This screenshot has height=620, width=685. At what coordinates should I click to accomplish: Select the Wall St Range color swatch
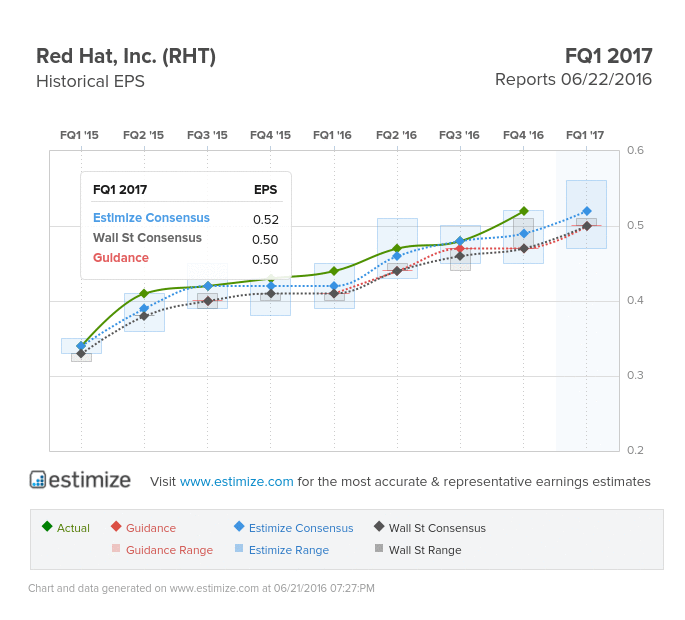click(x=379, y=548)
